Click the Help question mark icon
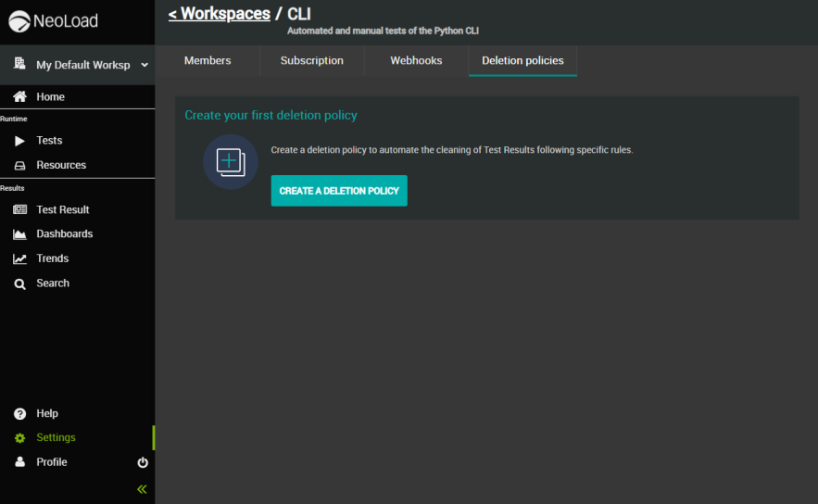This screenshot has width=818, height=504. (19, 414)
